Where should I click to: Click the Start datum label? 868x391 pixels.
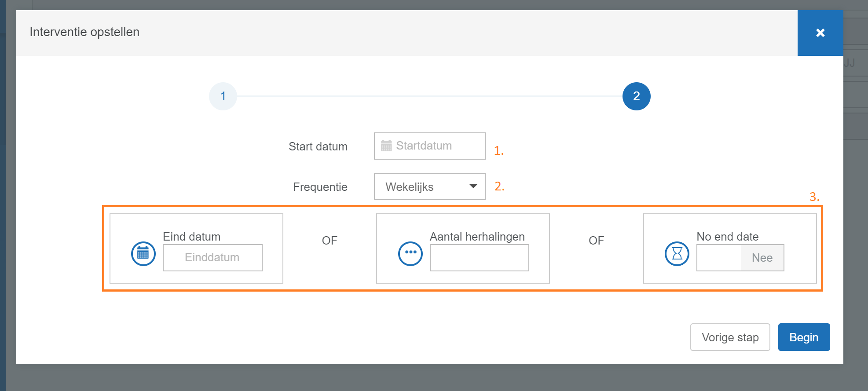[x=318, y=146]
